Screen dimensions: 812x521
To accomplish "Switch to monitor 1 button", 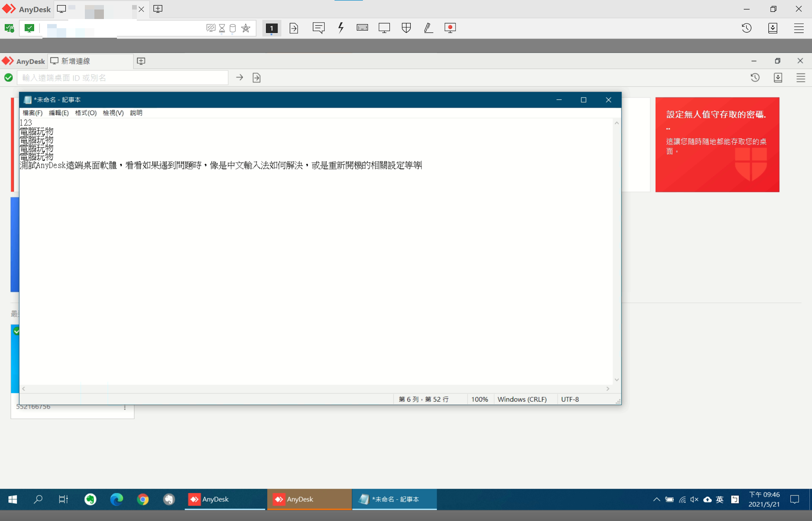I will click(272, 28).
